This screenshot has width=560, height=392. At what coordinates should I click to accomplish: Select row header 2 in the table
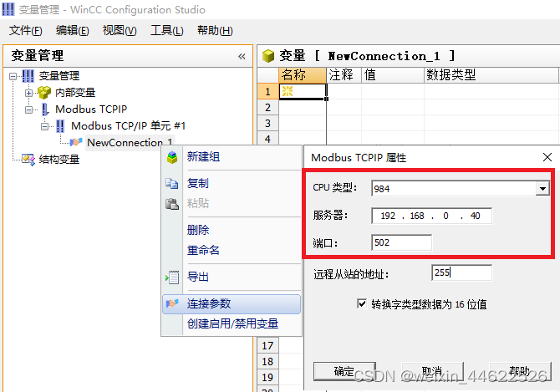tap(267, 108)
